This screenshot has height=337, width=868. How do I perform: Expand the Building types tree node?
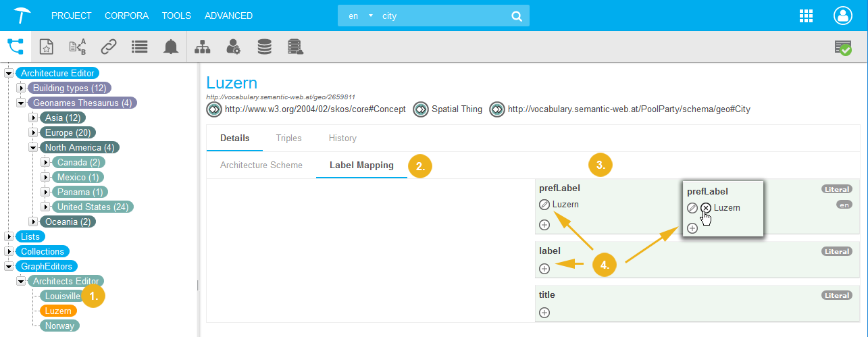[21, 88]
